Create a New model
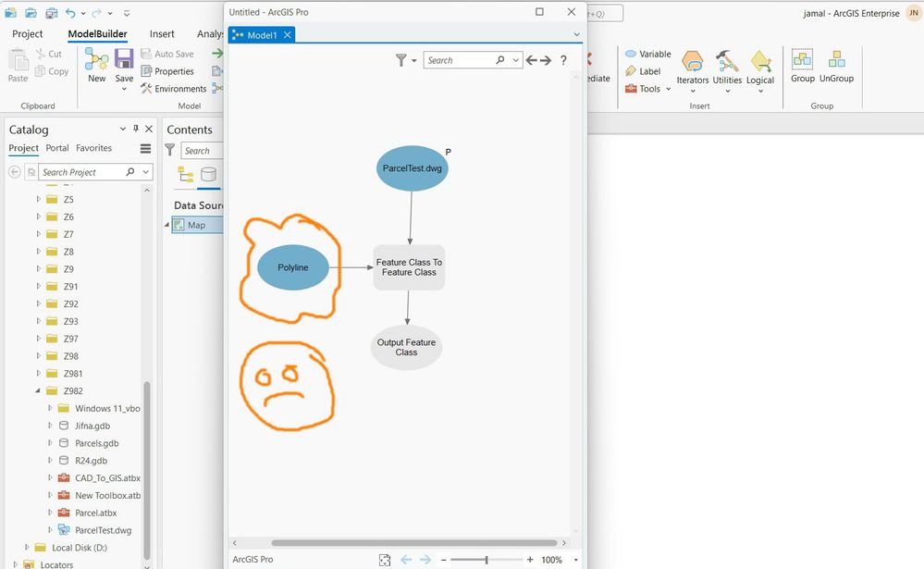The height and width of the screenshot is (569, 924). 96,66
